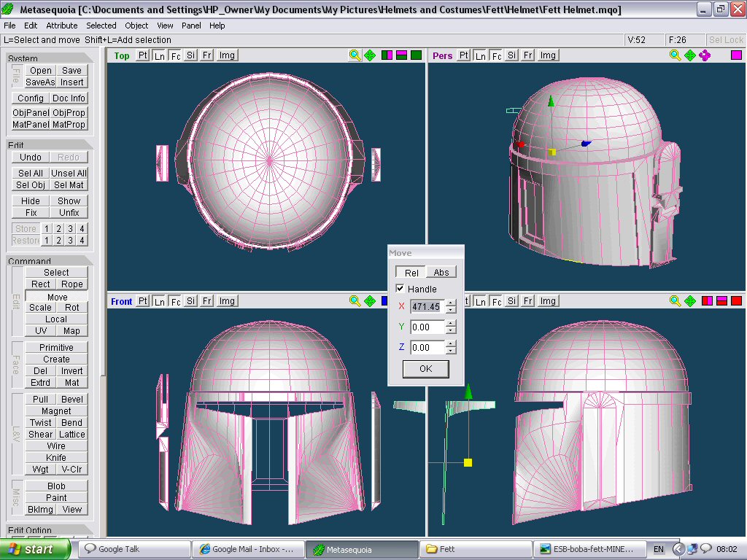Viewport: 747px width, 560px height.
Task: Collapse the Edit panel header
Action: (49, 145)
